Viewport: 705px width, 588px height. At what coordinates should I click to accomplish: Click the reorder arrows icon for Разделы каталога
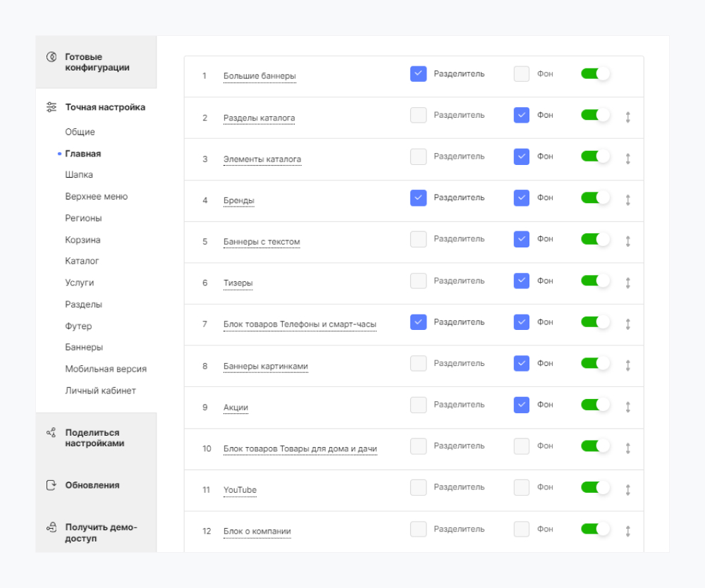pyautogui.click(x=627, y=117)
